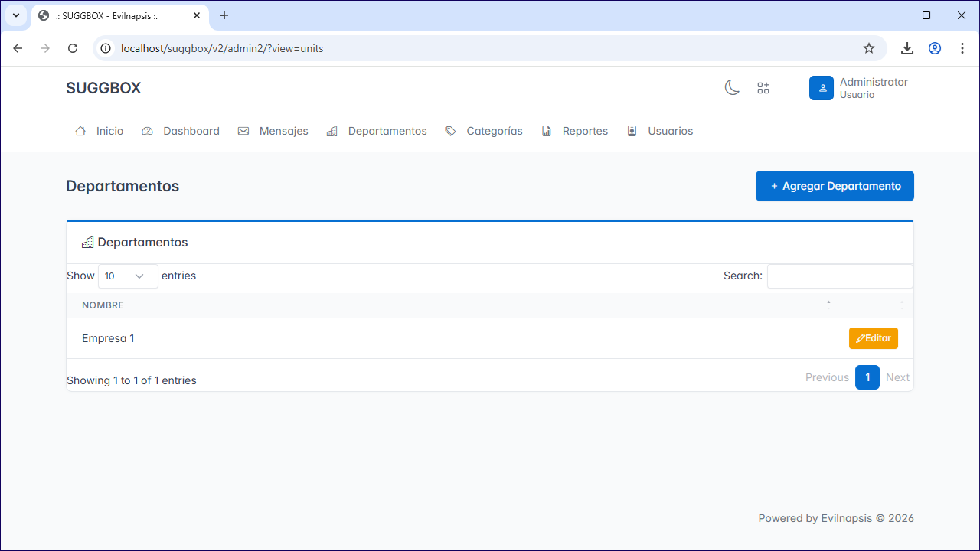
Task: Bookmark page with star icon
Action: (869, 48)
